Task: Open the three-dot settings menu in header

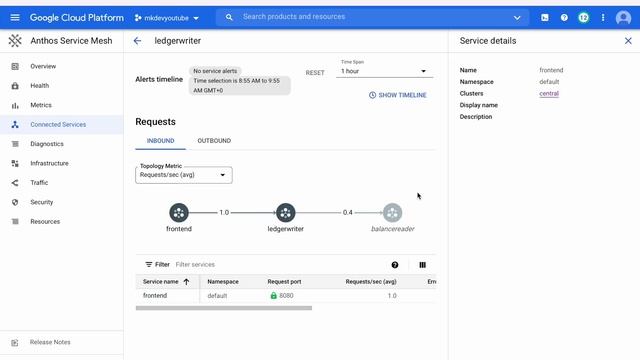Action: (603, 18)
